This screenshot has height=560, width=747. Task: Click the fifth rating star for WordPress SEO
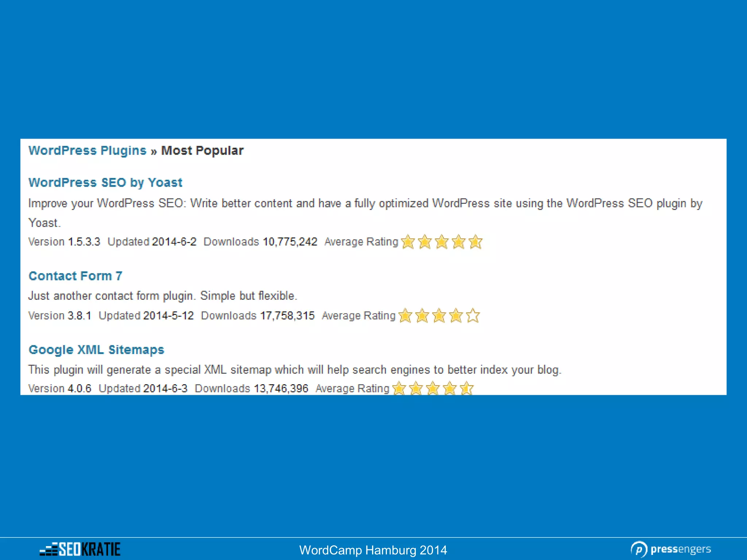475,242
